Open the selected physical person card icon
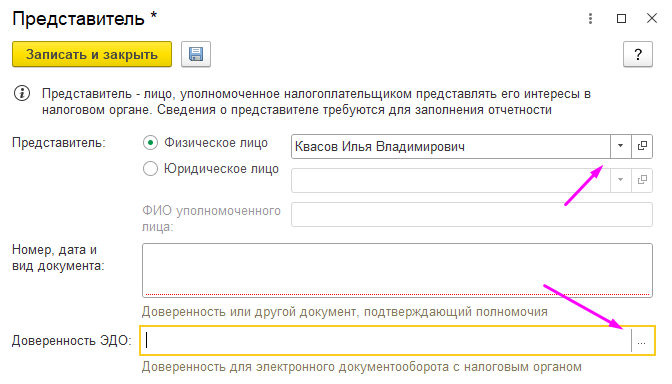672x384 pixels. coord(642,146)
